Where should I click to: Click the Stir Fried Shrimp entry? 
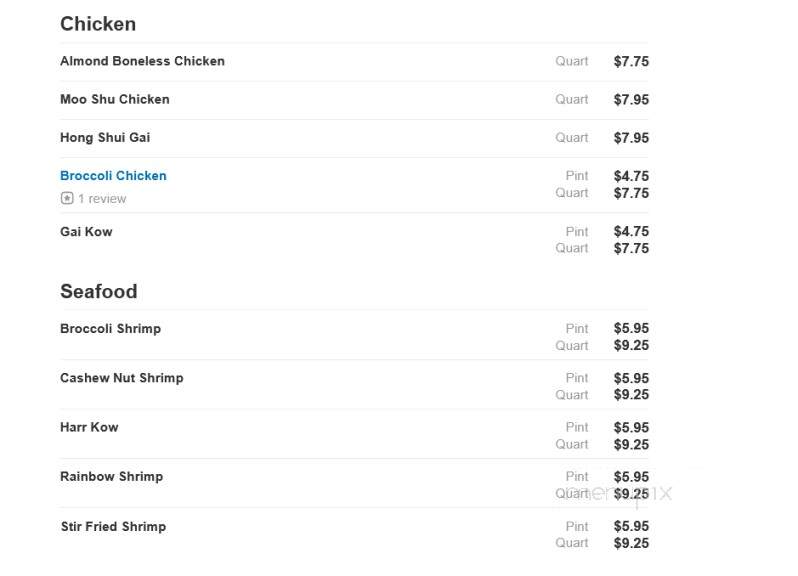(x=113, y=527)
